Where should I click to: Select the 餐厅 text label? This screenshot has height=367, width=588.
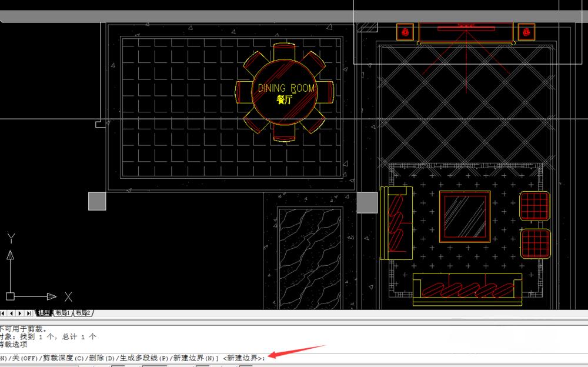pos(284,100)
